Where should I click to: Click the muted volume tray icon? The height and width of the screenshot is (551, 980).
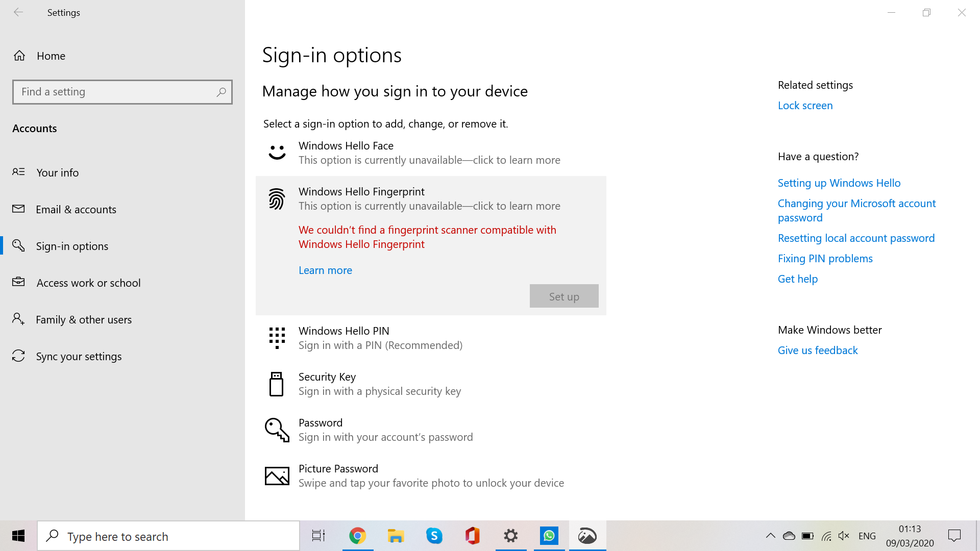point(844,536)
